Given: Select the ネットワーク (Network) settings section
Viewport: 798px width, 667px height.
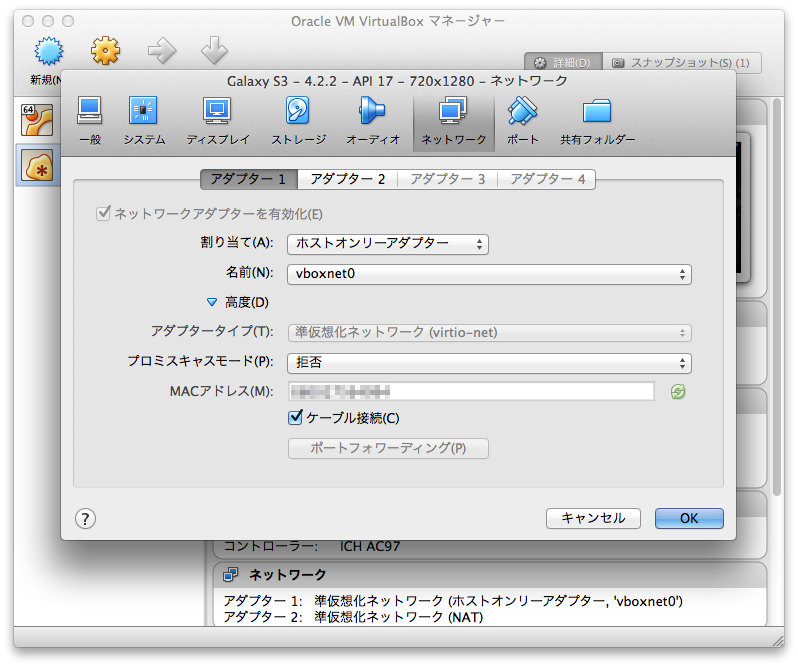Looking at the screenshot, I should pos(453,122).
